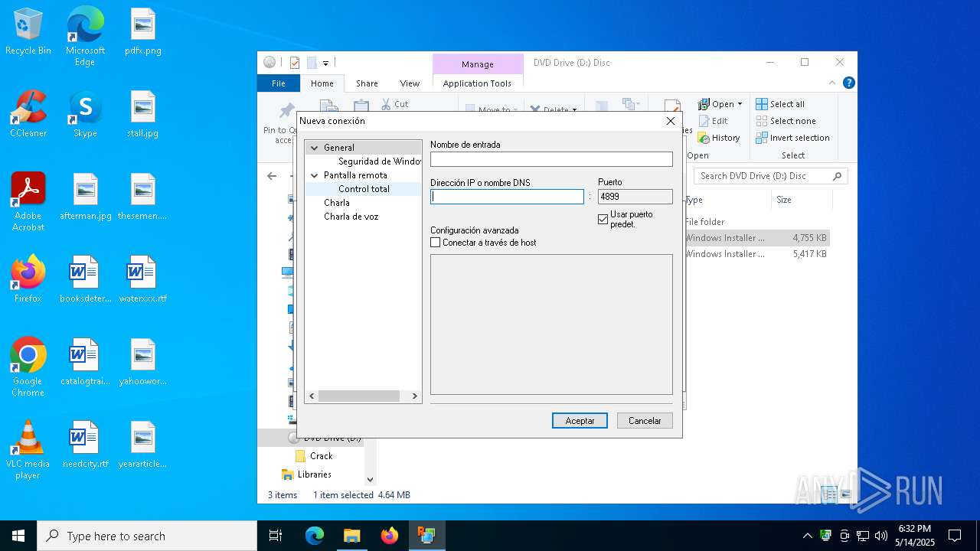
Task: Click the Dirección IP o nombre DNS field
Action: 507,197
